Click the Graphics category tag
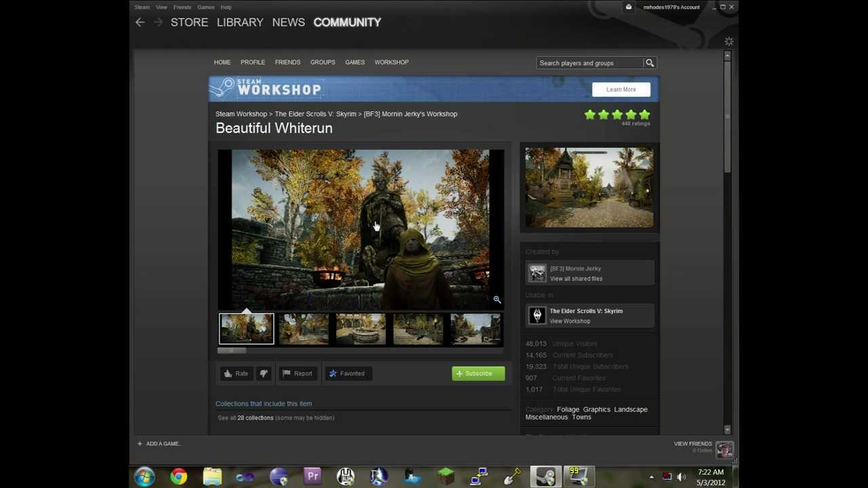This screenshot has height=488, width=868. (x=597, y=409)
